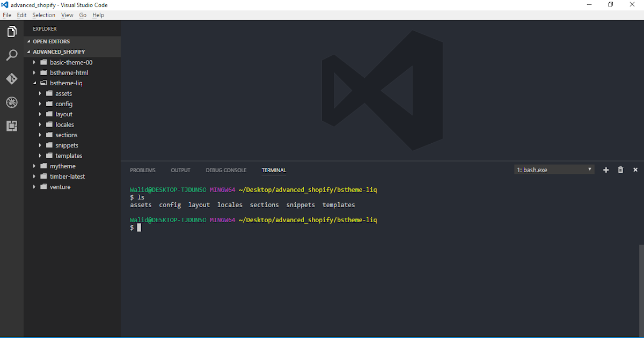644x338 pixels.
Task: Click the snippets folder icon
Action: tap(49, 145)
